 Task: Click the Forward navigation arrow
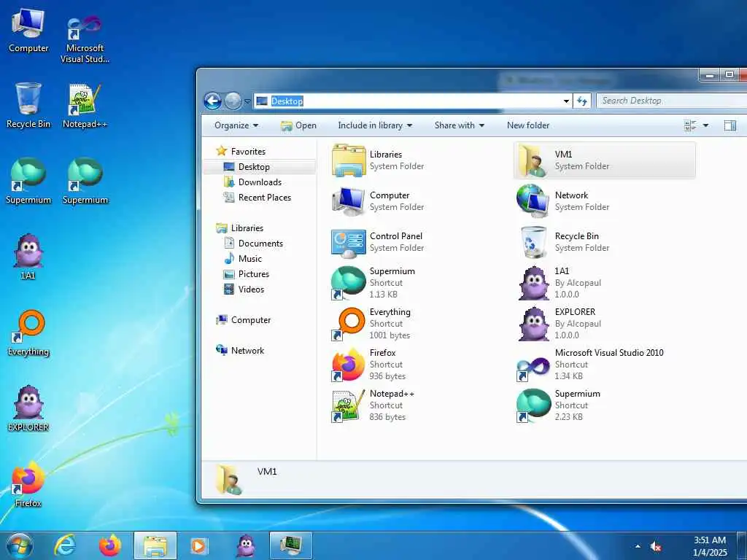(x=233, y=101)
